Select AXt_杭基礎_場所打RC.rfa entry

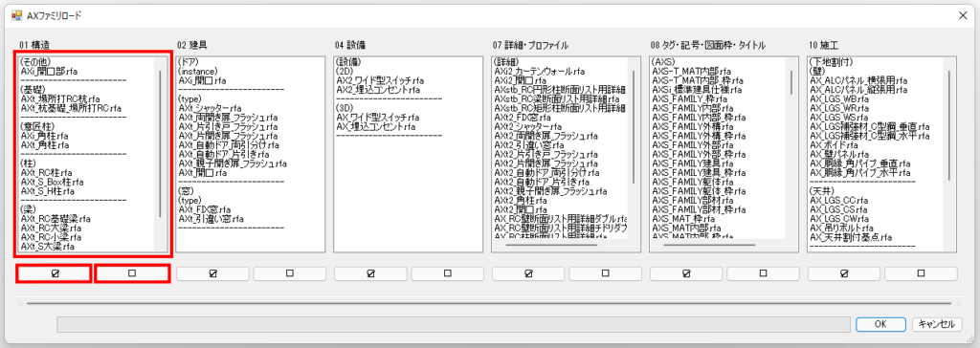click(x=71, y=108)
